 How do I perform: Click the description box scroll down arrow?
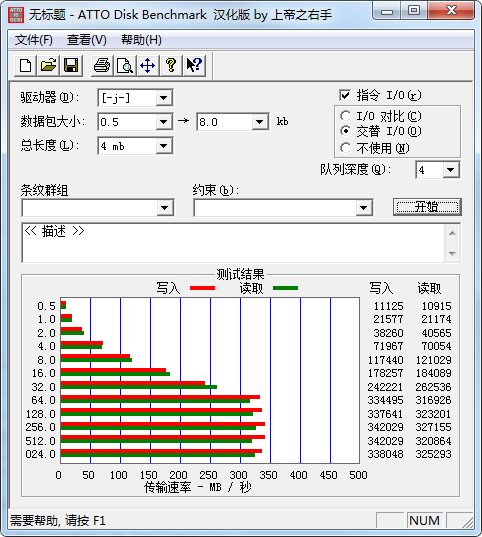point(452,253)
